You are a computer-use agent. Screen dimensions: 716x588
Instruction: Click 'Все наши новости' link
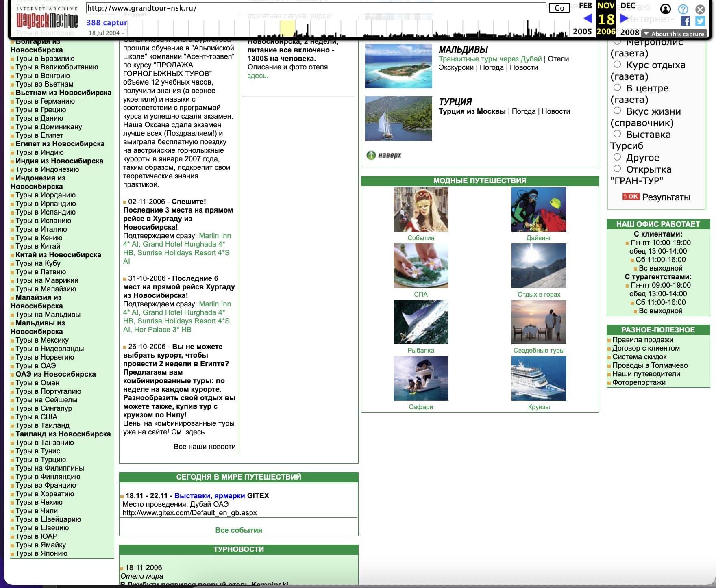point(205,447)
